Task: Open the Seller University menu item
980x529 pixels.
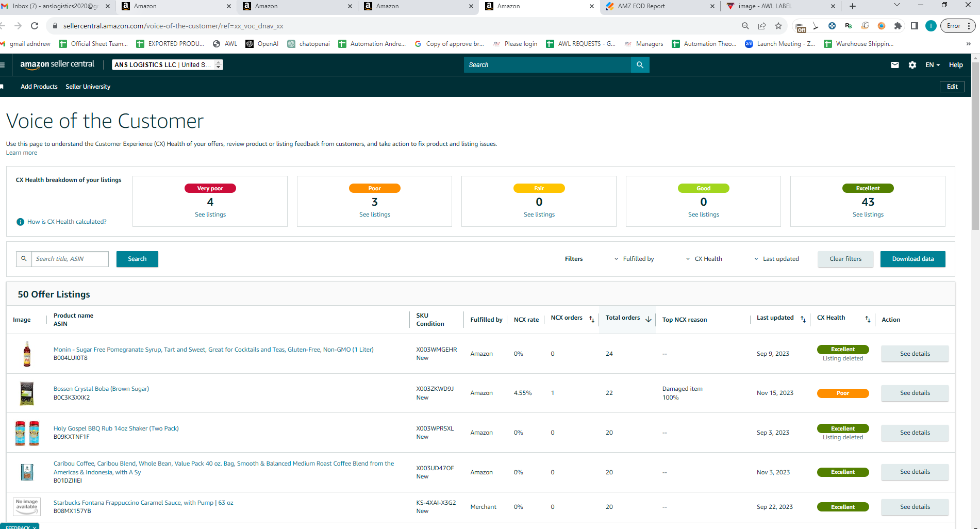Action: coord(88,87)
